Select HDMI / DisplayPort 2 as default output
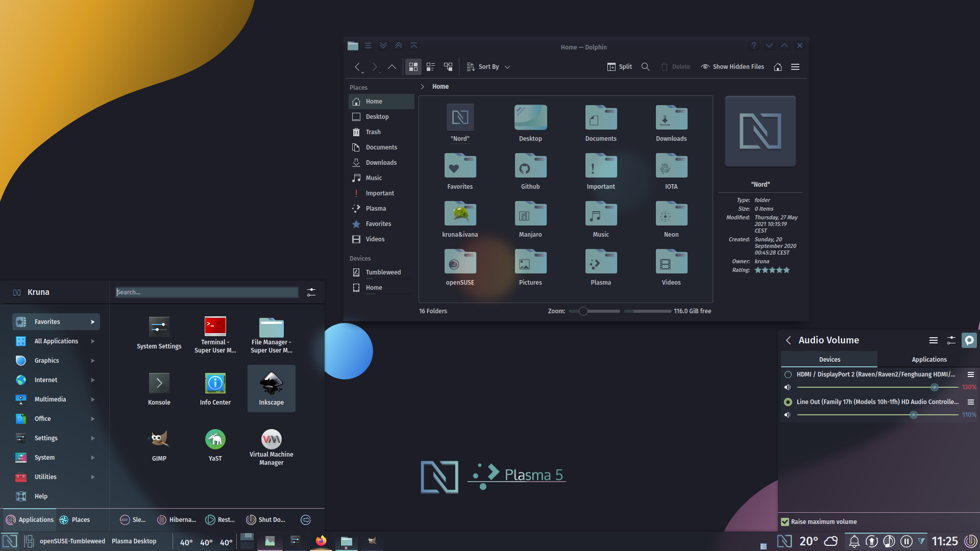The image size is (980, 551). [x=788, y=374]
